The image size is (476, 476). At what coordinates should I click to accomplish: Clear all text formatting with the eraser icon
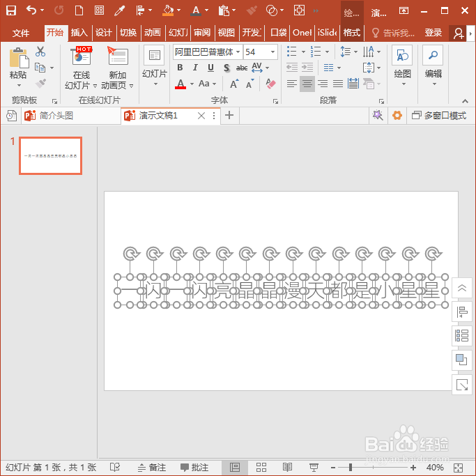(x=270, y=84)
